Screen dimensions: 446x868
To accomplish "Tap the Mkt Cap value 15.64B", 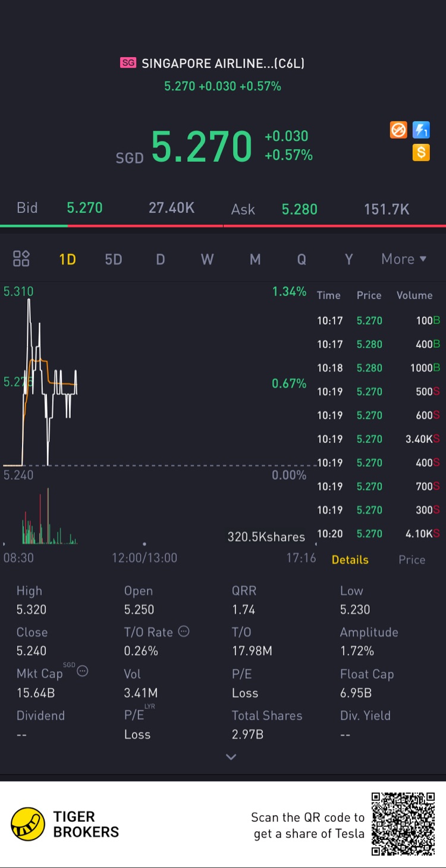I will click(x=36, y=693).
